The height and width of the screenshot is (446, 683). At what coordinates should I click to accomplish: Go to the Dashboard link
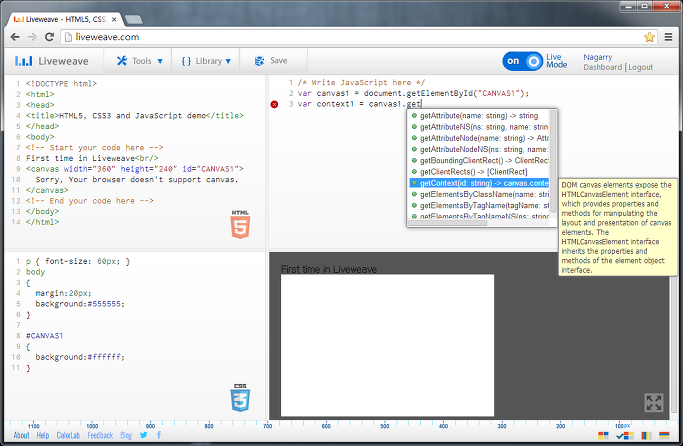pos(602,67)
